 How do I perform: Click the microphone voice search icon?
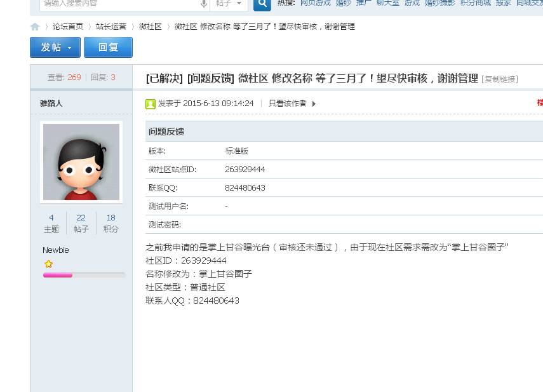click(x=204, y=4)
